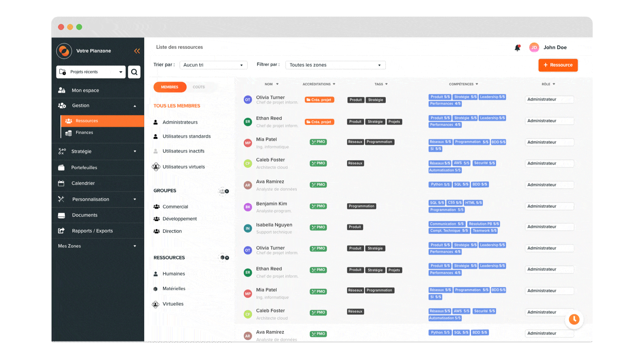This screenshot has height=362, width=644.
Task: Open Finances in the sidebar
Action: (84, 133)
